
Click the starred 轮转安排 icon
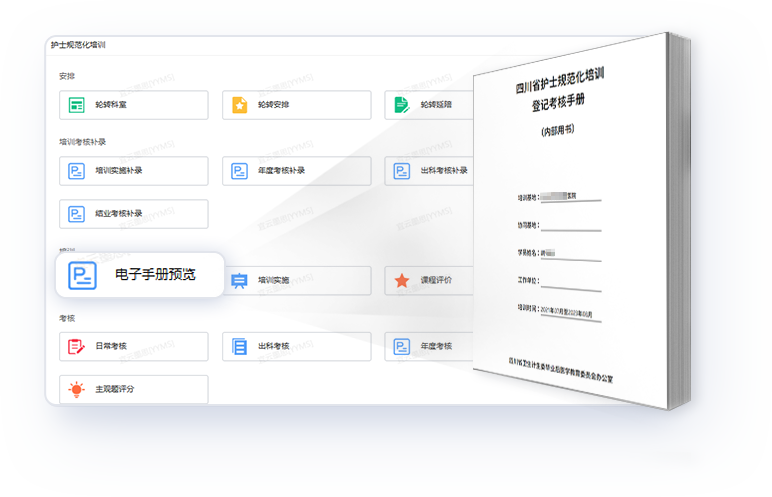[x=239, y=105]
